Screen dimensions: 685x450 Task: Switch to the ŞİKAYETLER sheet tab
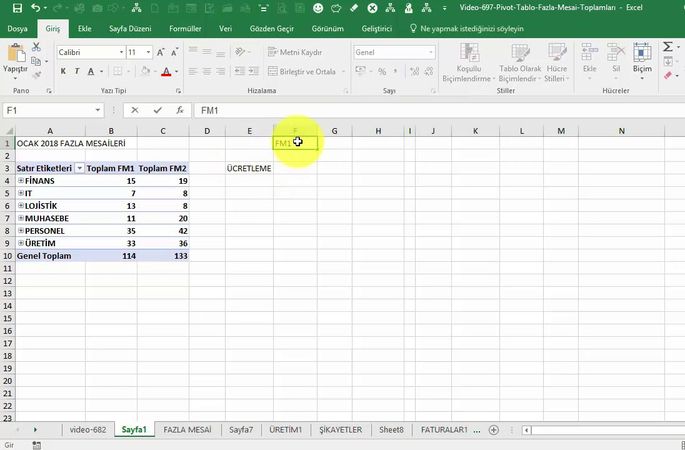tap(341, 430)
